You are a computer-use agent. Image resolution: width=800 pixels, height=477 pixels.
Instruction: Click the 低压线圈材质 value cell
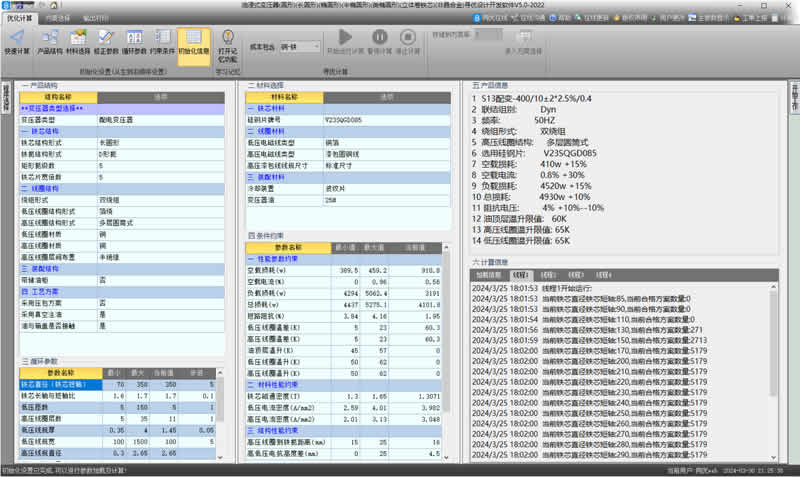point(161,235)
